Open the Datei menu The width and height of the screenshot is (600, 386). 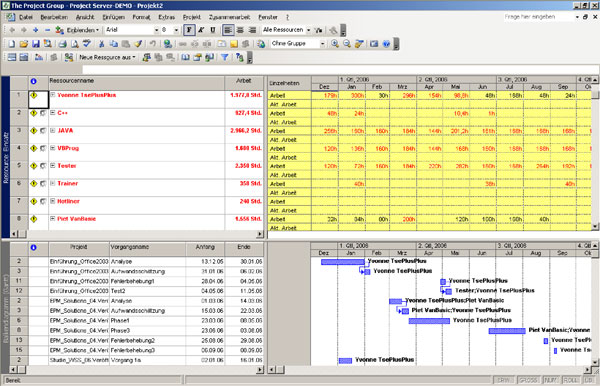pos(26,17)
